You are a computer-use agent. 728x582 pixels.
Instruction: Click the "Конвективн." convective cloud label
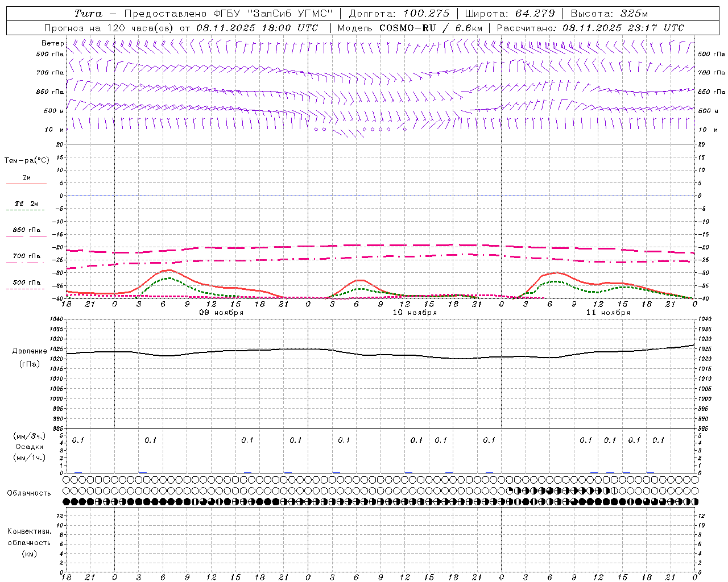[x=30, y=531]
